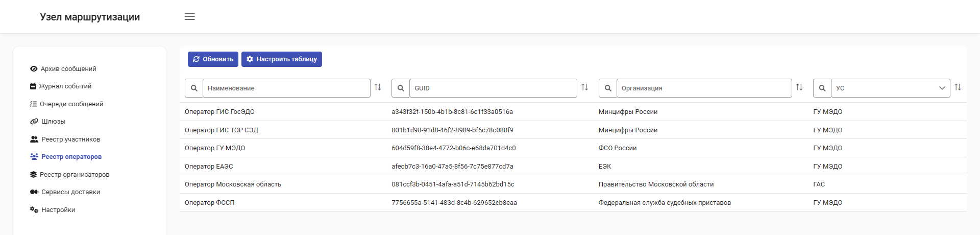Select Реестр операторов menu item

pyautogui.click(x=71, y=157)
